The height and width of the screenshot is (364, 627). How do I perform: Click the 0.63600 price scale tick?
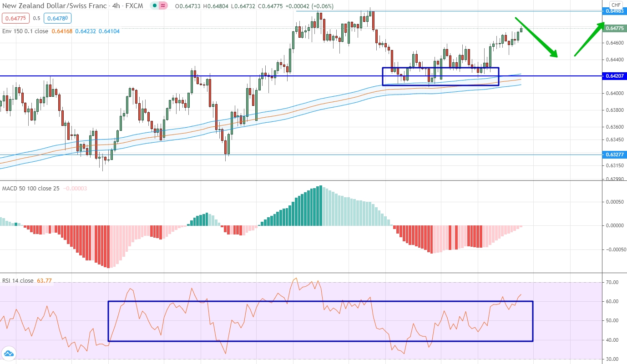615,127
